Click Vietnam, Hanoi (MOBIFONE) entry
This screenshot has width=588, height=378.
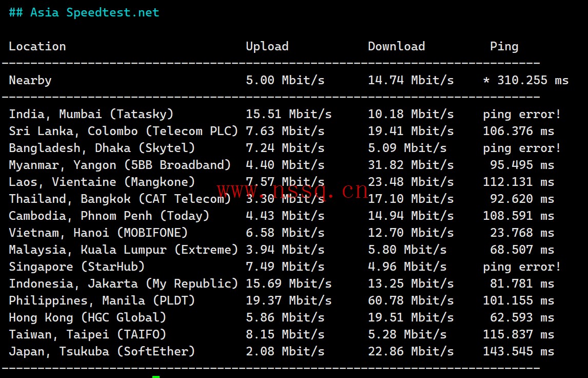98,233
